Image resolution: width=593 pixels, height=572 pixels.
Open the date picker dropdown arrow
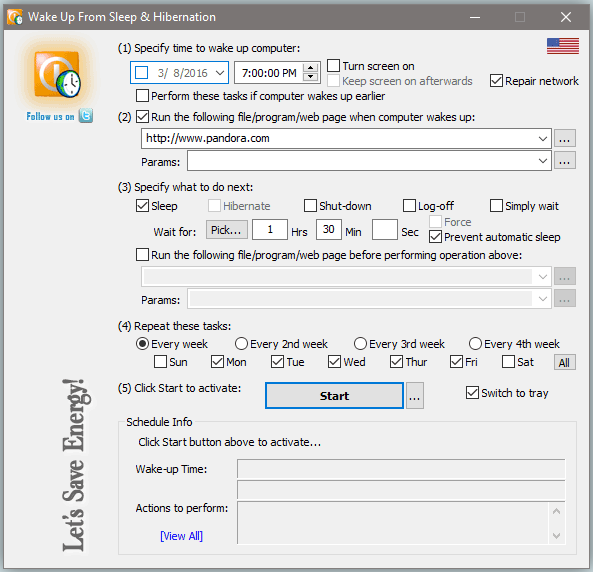tap(220, 73)
